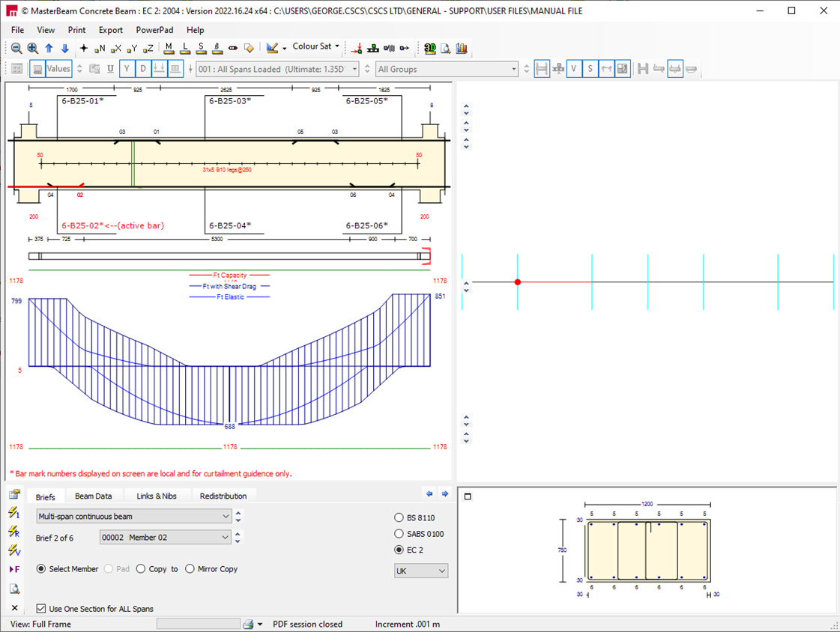Open the File menu
This screenshot has height=632, width=840.
tap(18, 30)
